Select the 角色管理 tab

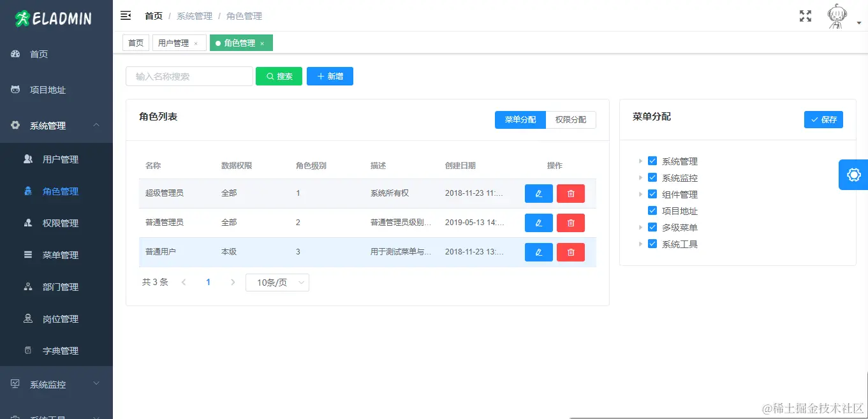[x=240, y=43]
